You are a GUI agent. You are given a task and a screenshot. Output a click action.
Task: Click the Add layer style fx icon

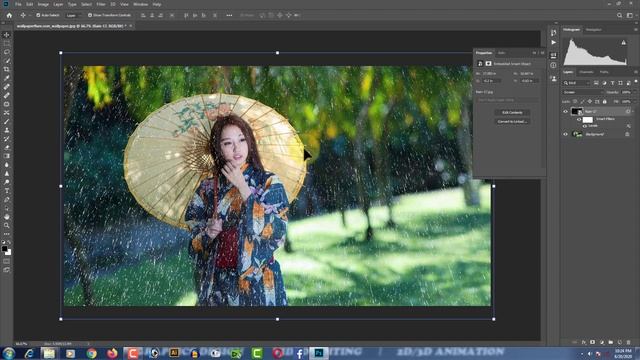pyautogui.click(x=584, y=342)
